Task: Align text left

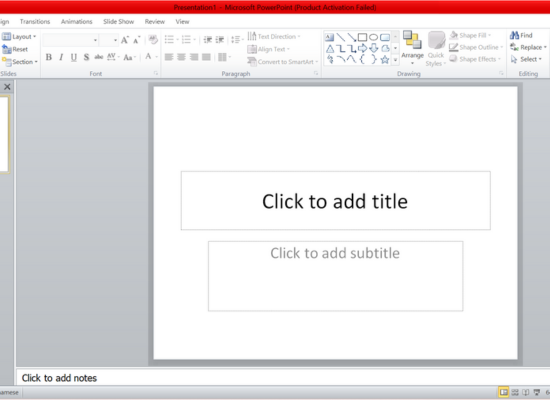Action: click(x=169, y=57)
